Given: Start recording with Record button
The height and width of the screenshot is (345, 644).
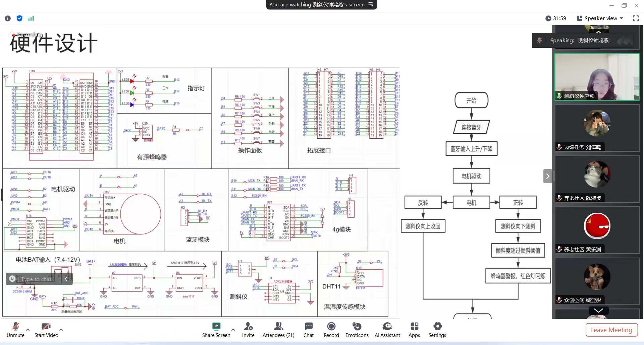Looking at the screenshot, I should [x=331, y=330].
